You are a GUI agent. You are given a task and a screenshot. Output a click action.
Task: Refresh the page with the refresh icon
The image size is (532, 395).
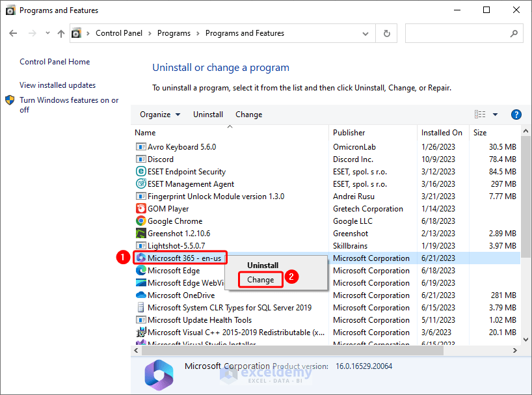tap(386, 33)
